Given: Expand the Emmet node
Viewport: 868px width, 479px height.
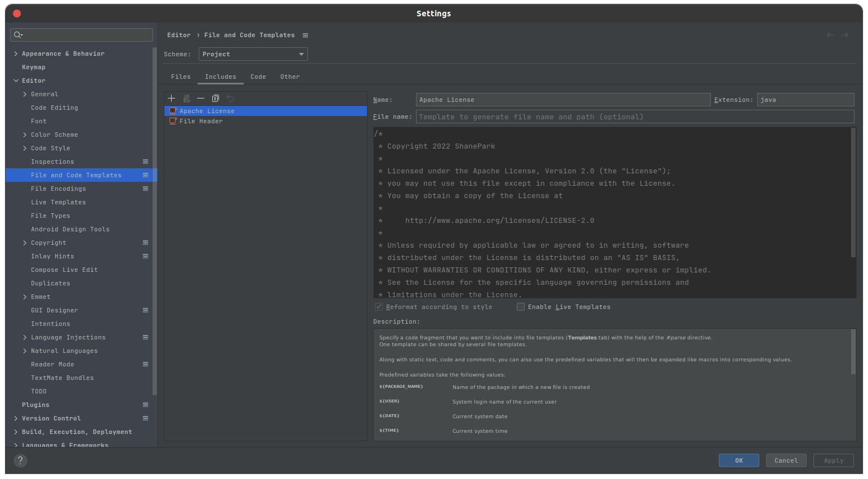Looking at the screenshot, I should (25, 297).
